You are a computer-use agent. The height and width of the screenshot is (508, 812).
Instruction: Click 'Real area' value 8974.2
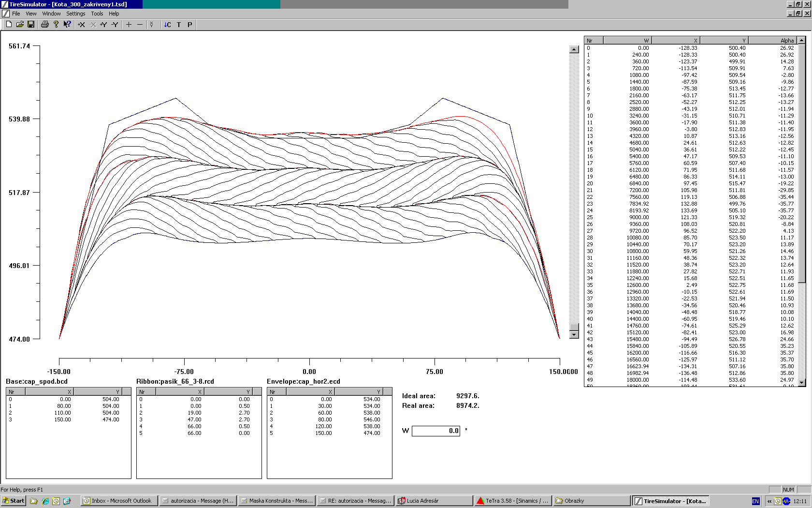[x=468, y=405]
